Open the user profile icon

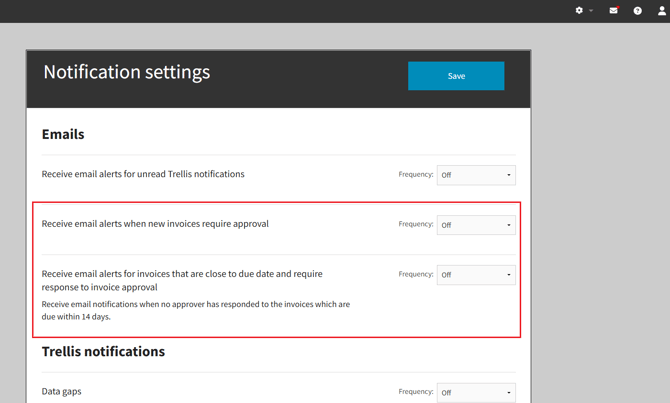click(661, 11)
